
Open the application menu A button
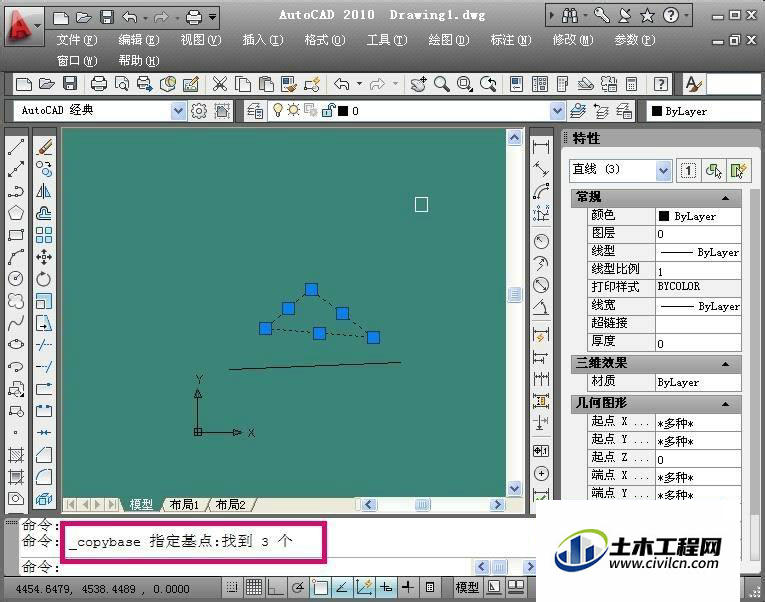point(23,25)
